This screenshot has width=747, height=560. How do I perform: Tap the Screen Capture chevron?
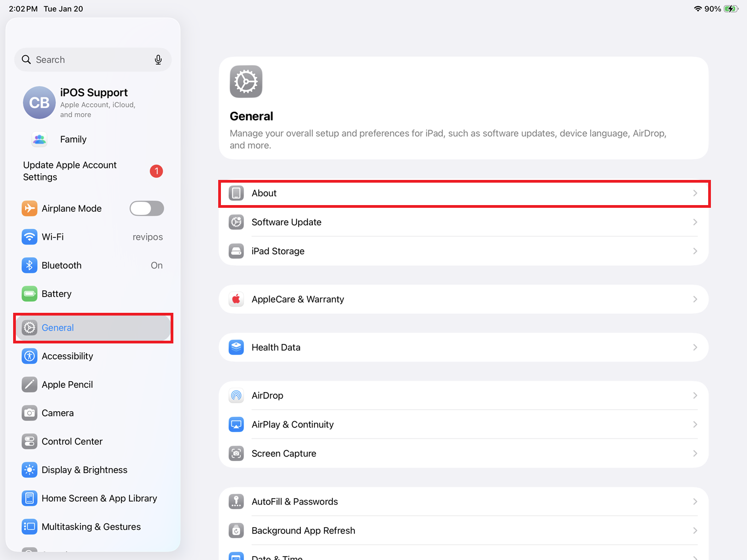pos(695,453)
